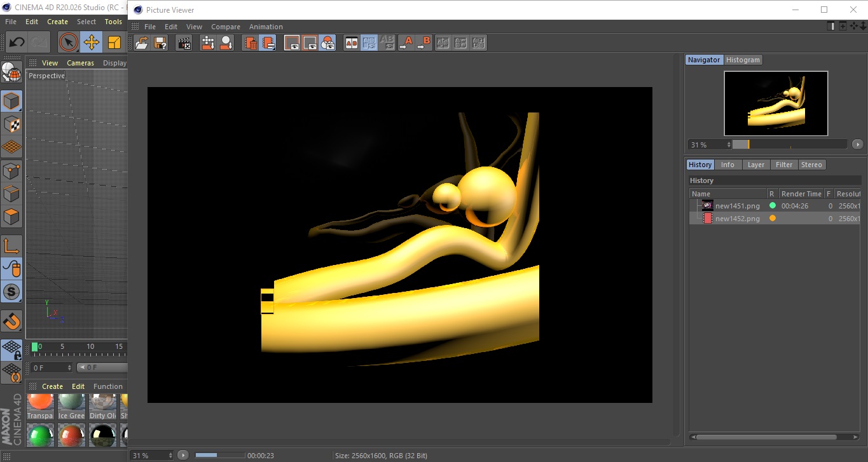Switch to the Histogram tab
This screenshot has width=868, height=462.
click(743, 60)
